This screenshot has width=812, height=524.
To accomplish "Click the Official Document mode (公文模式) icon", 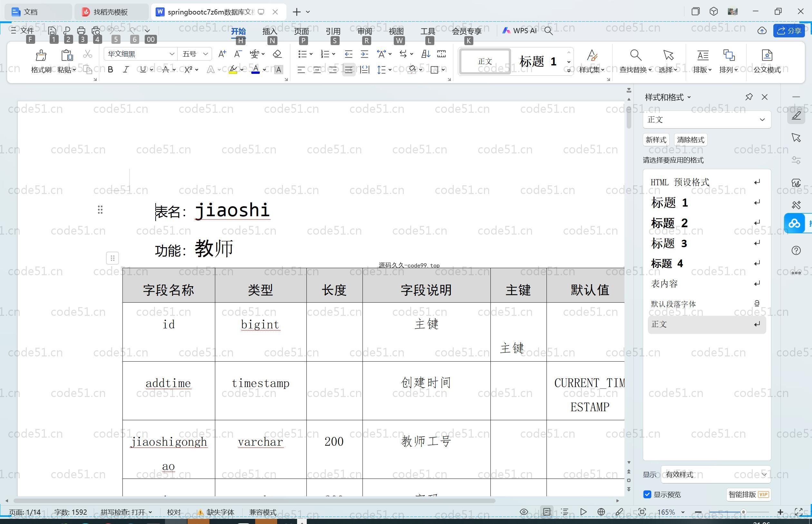I will click(767, 55).
